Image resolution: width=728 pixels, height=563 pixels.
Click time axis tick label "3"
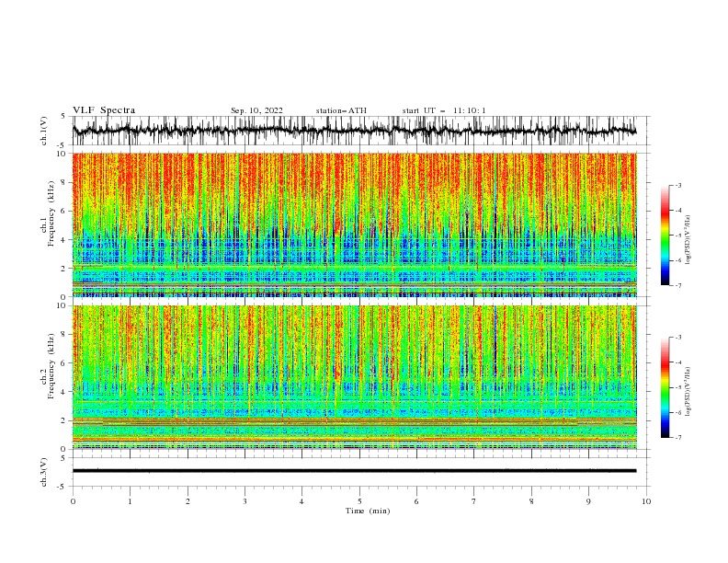click(245, 501)
